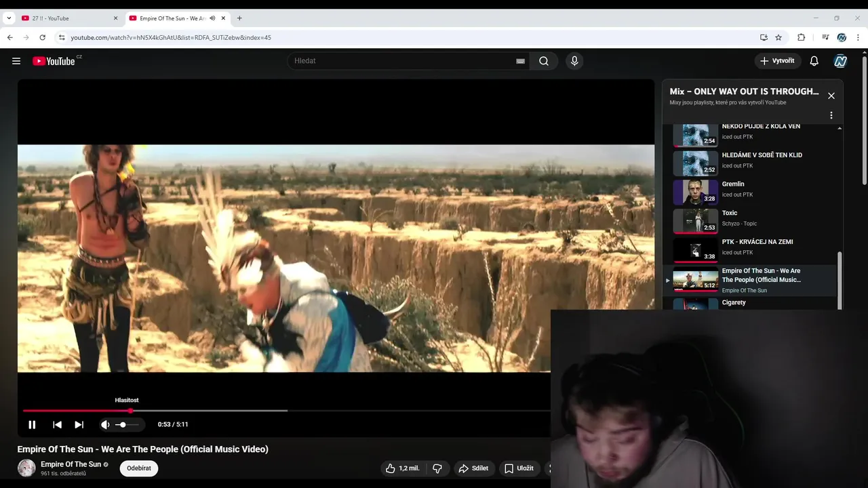Adjust the volume slider handle

(122, 424)
